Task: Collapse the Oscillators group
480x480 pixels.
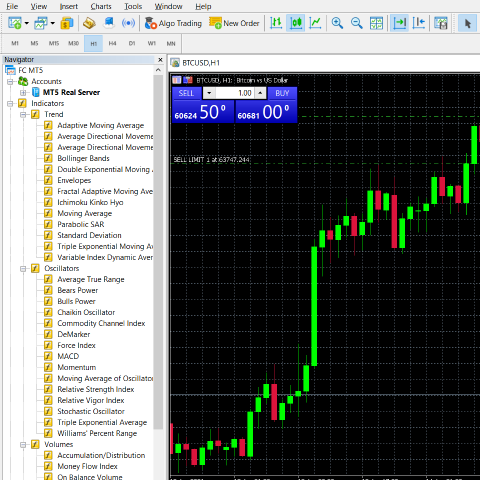Action: coord(23,268)
